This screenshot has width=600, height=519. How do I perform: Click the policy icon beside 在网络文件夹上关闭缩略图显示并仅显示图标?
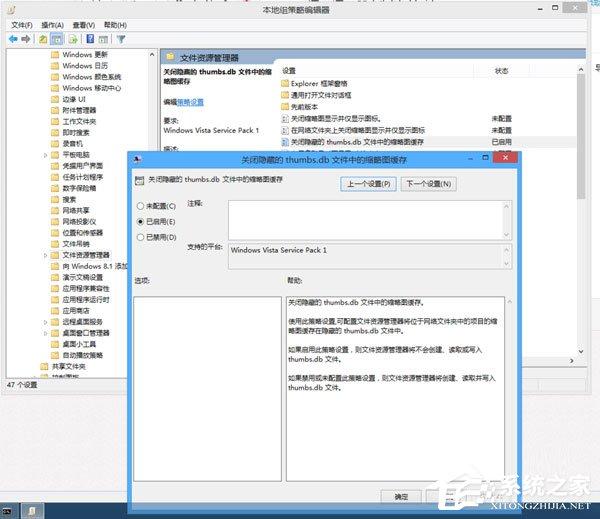[x=285, y=131]
